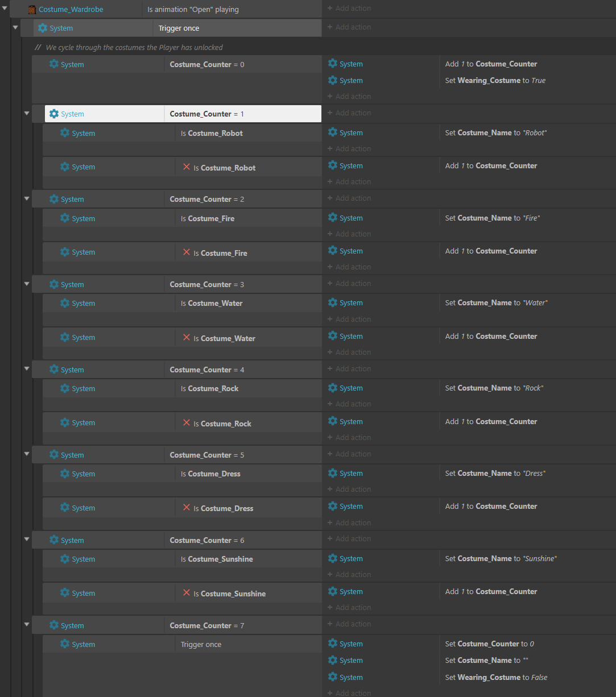Click gear icon beside Set Wearing_Costume to False
616x697 pixels.
[x=333, y=677]
